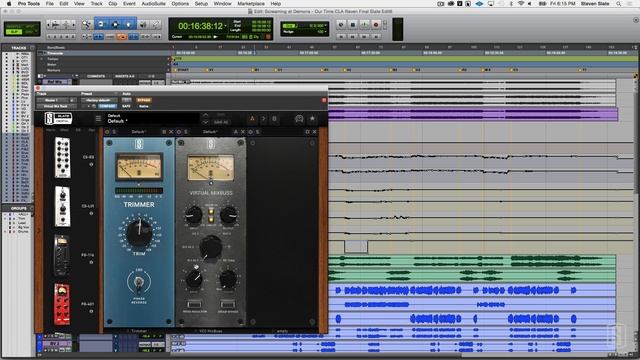Image resolution: width=640 pixels, height=360 pixels.
Task: Select preset slot B in rack header
Action: point(274,119)
